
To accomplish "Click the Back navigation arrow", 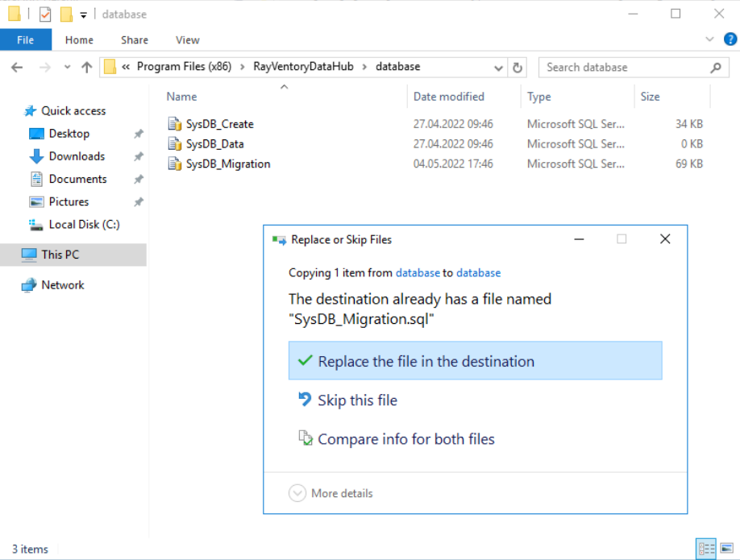I will coord(17,68).
